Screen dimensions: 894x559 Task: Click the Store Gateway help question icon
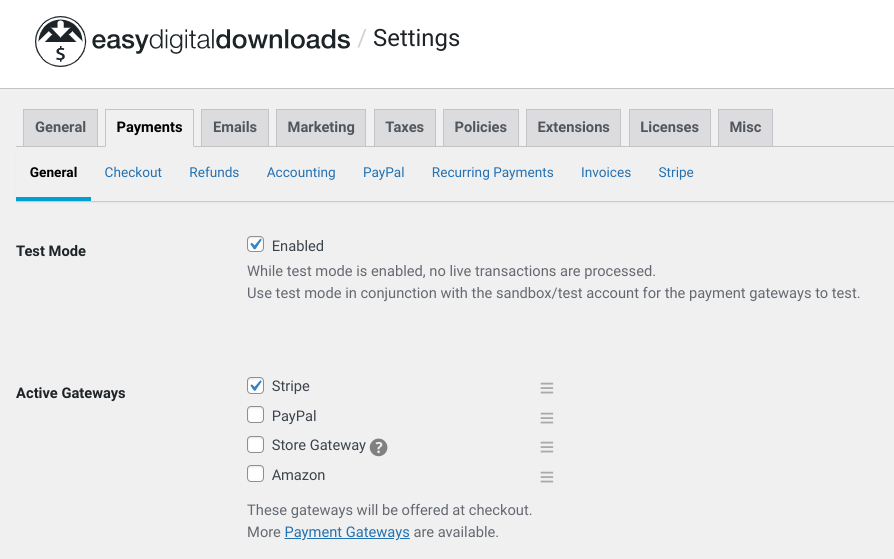[378, 447]
